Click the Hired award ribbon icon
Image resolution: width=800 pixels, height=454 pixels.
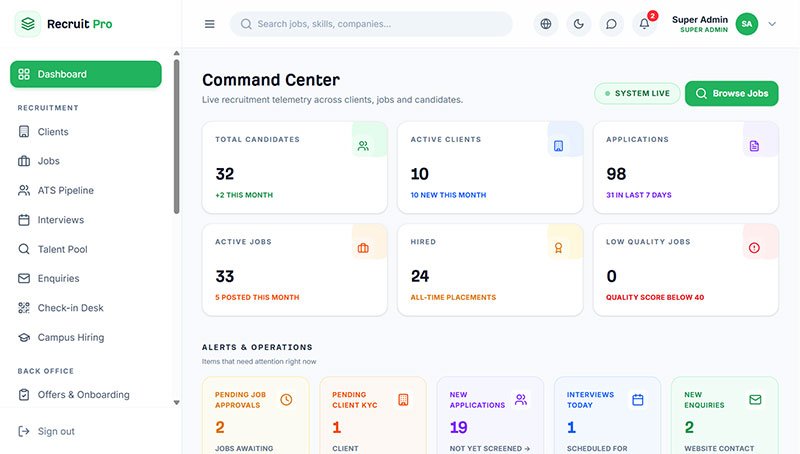559,248
